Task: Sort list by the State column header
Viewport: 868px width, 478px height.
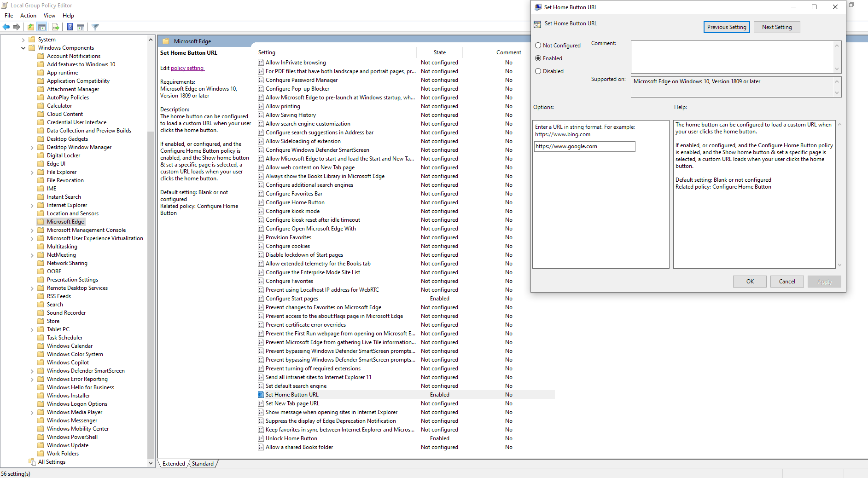Action: pos(439,52)
